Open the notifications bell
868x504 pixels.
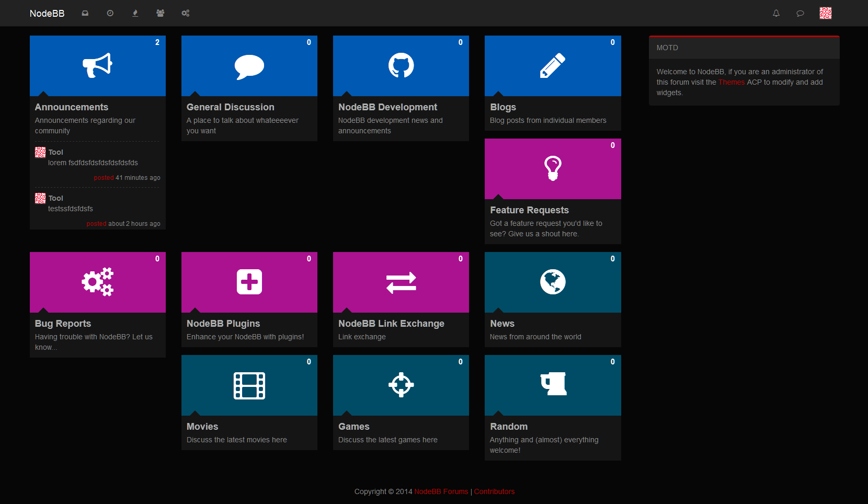coord(776,13)
